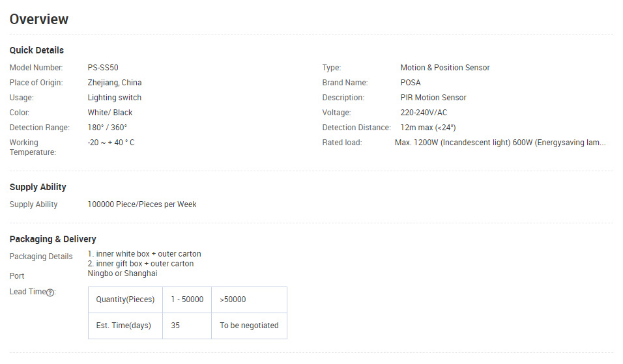
Task: Click the >50000 quantity table cell
Action: [x=233, y=300]
